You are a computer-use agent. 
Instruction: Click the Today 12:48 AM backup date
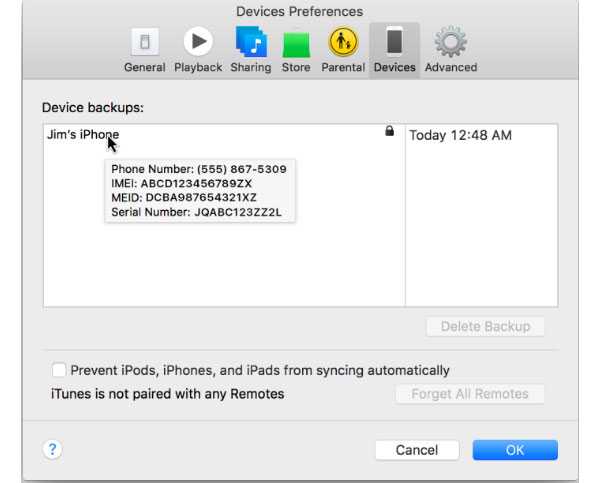(x=460, y=135)
